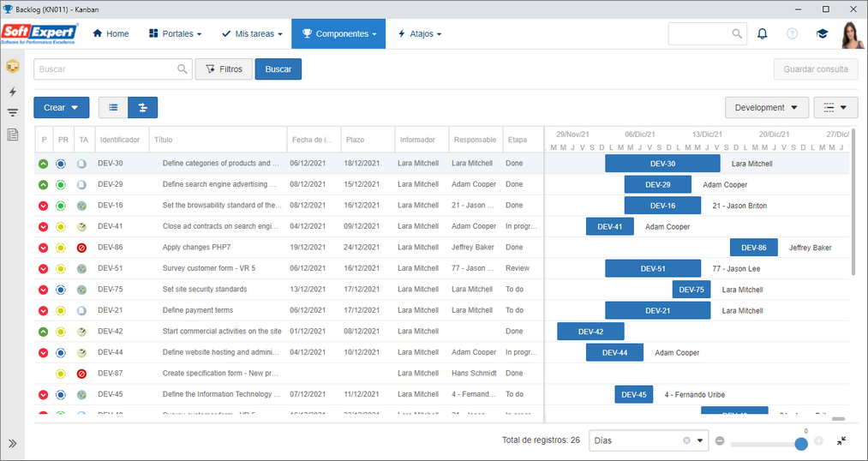Viewport: 868px width, 461px height.
Task: Open the Atajos menu
Action: 420,33
